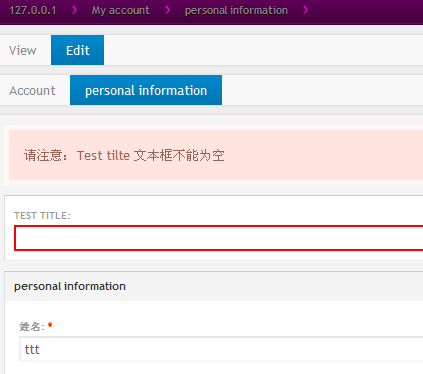Click the personal information fieldset heading
This screenshot has height=374, width=423.
70,286
